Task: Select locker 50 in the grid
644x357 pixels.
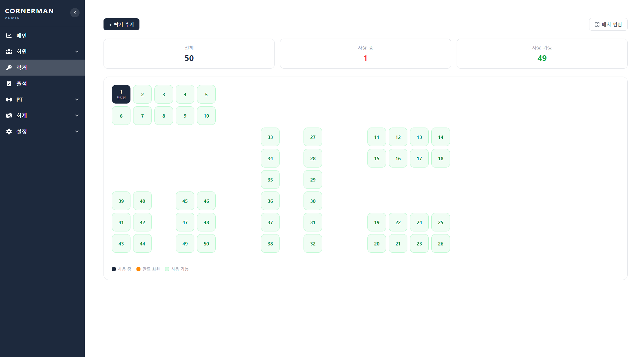Action: (206, 243)
